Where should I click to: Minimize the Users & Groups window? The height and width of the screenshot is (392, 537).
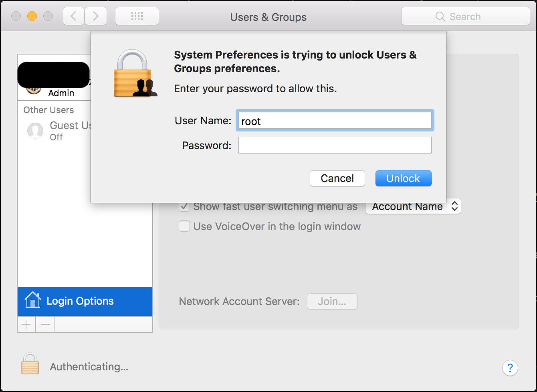click(x=32, y=16)
